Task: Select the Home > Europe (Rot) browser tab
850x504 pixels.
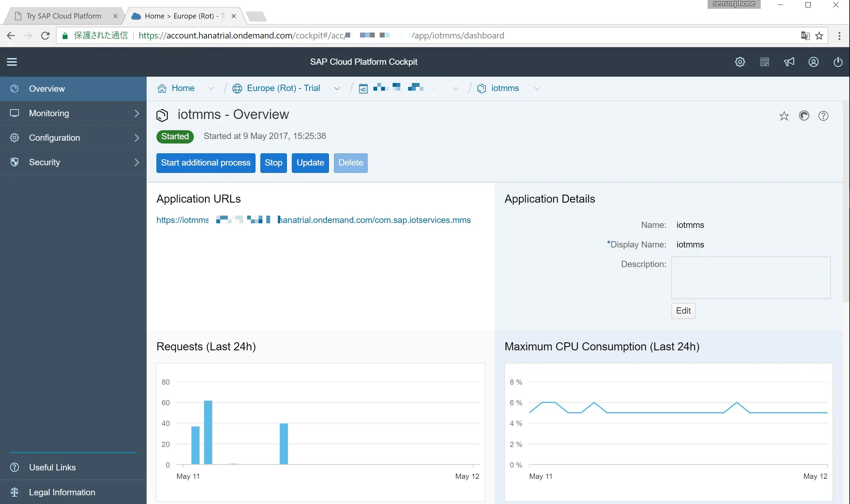Action: pyautogui.click(x=184, y=16)
